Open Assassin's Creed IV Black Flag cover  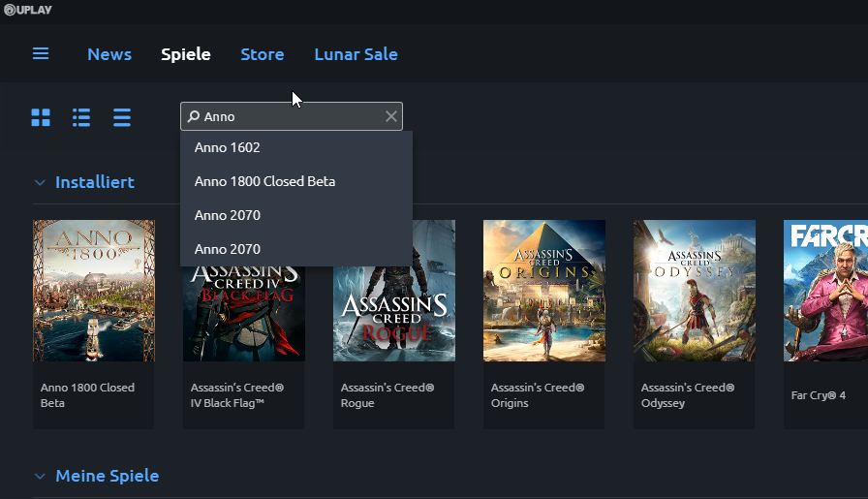point(244,314)
